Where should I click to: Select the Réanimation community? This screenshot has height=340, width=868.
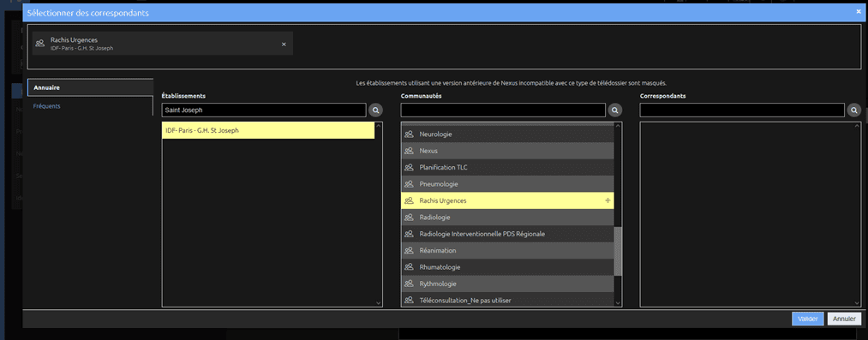coord(507,250)
